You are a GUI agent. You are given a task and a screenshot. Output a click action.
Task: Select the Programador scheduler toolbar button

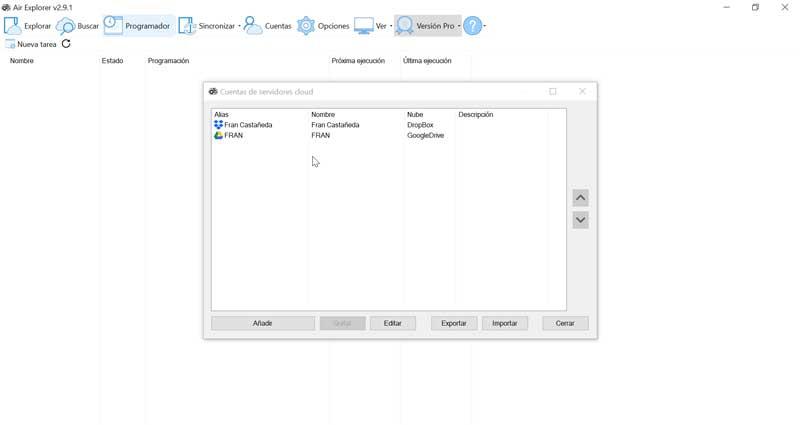pos(137,26)
